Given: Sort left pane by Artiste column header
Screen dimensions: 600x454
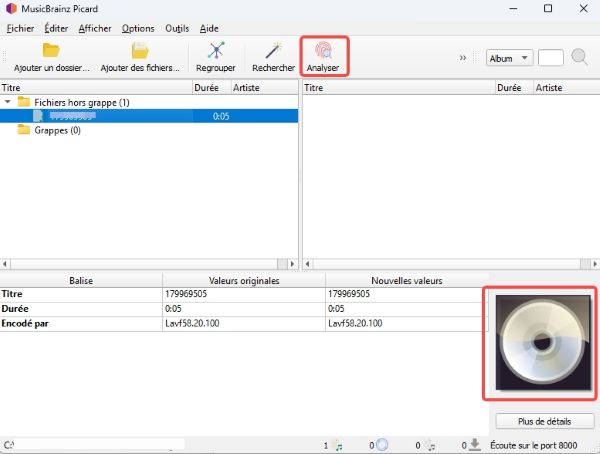Looking at the screenshot, I should [264, 88].
